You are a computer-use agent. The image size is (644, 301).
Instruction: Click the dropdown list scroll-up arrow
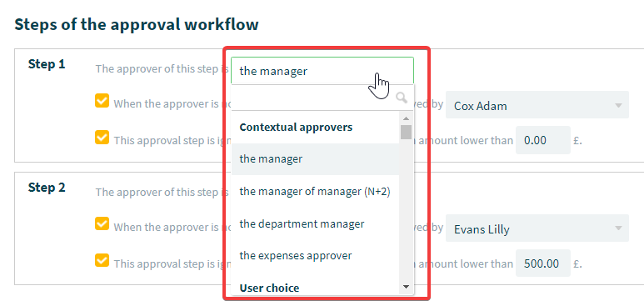click(x=407, y=119)
